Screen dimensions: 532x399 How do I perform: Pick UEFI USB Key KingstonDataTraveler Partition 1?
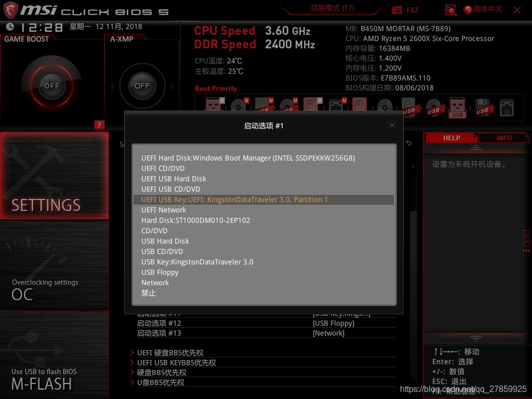[x=263, y=199]
